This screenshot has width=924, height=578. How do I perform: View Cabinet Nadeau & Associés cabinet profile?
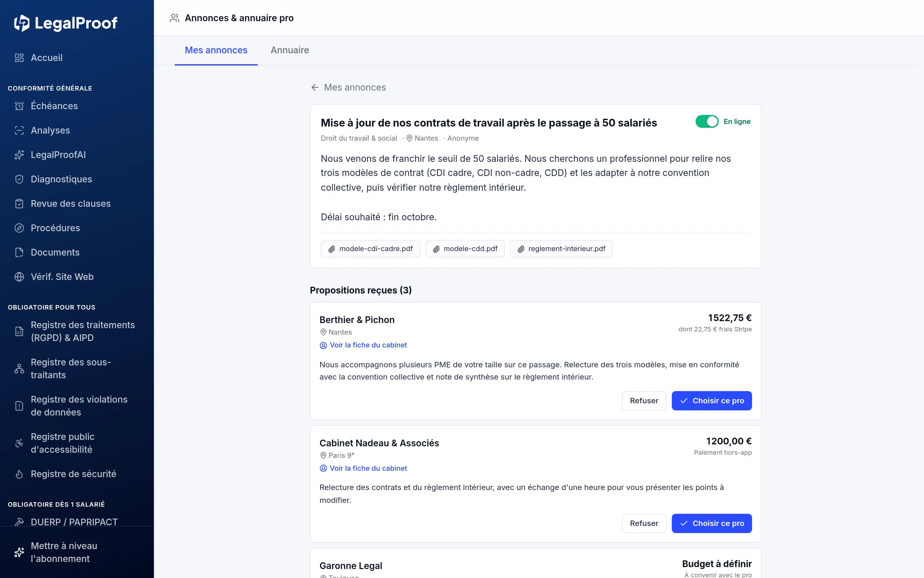pos(364,468)
